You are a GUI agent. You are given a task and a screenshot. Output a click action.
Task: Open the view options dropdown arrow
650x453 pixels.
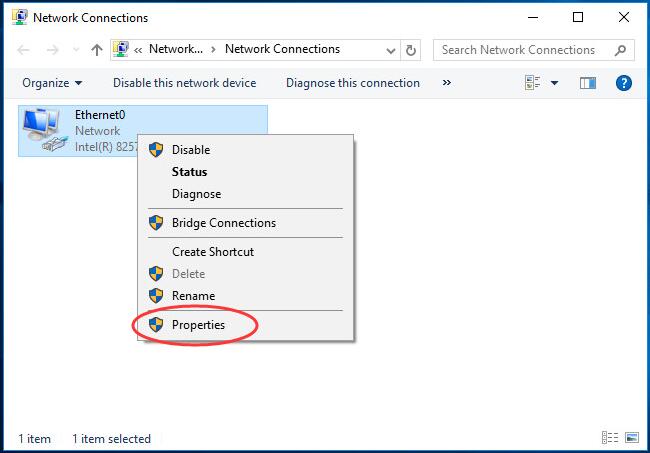click(554, 83)
